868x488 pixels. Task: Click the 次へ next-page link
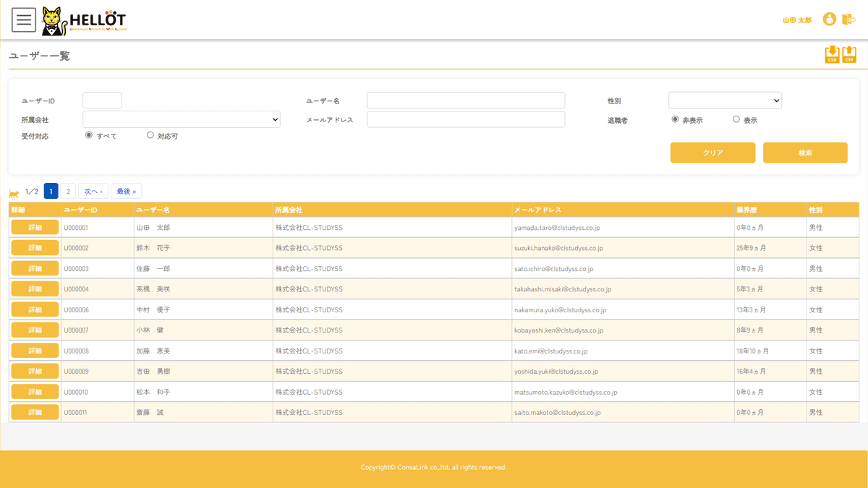(93, 192)
